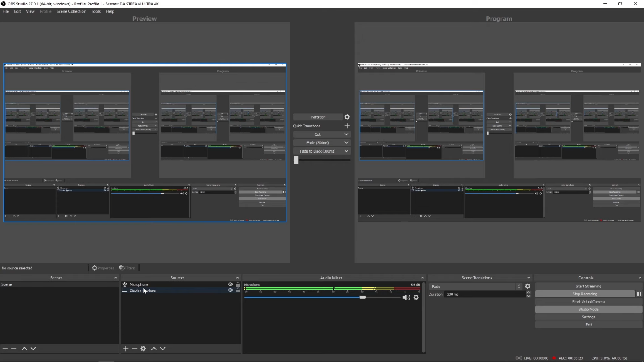Screen dimensions: 644x362
Task: Open Scene Transitions properties gear icon
Action: coord(527,287)
